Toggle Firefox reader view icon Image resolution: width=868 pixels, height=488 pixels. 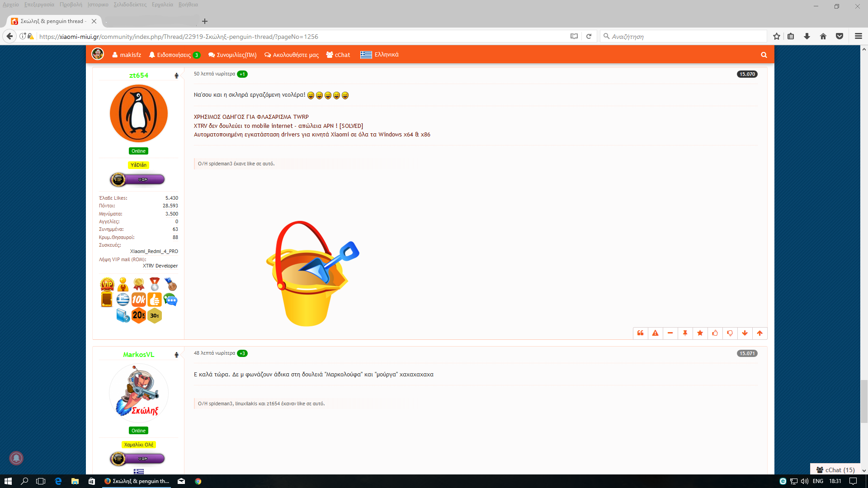(574, 36)
